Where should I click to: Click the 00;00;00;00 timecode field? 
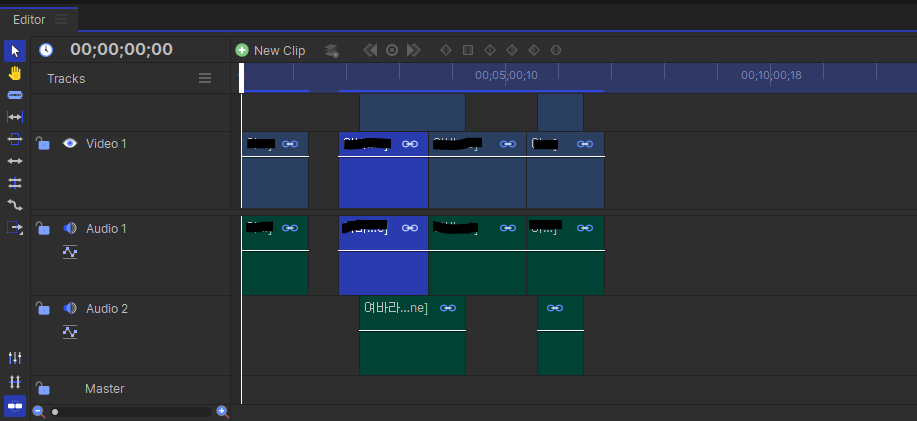tap(122, 50)
